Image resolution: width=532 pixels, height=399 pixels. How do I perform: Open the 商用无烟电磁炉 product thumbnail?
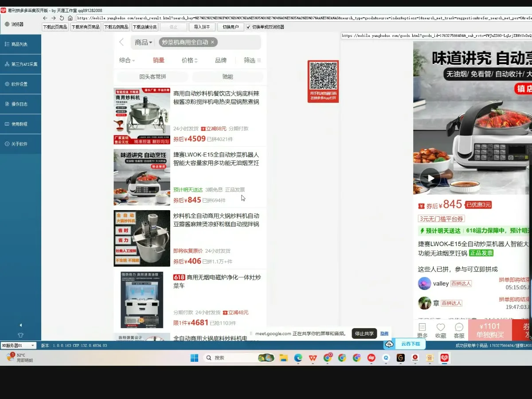[x=142, y=300]
